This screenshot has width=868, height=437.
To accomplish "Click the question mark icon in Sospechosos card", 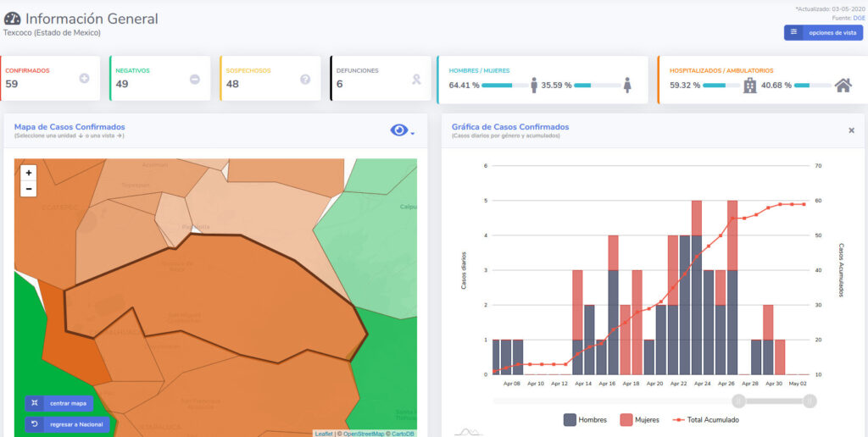I will pyautogui.click(x=305, y=79).
